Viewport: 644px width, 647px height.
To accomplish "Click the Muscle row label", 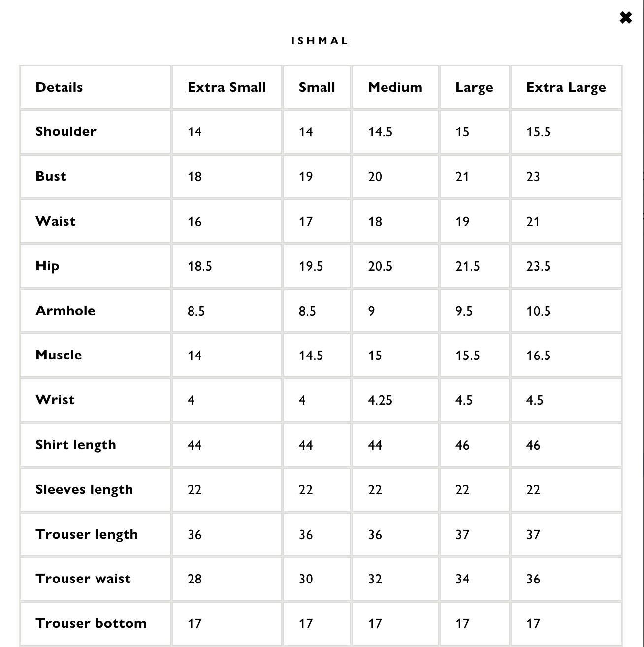I will click(x=59, y=355).
